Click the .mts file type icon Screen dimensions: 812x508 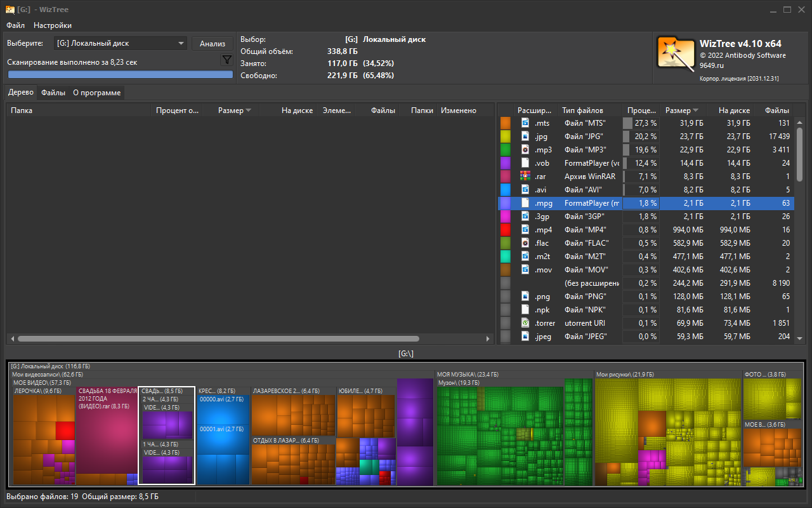point(525,123)
